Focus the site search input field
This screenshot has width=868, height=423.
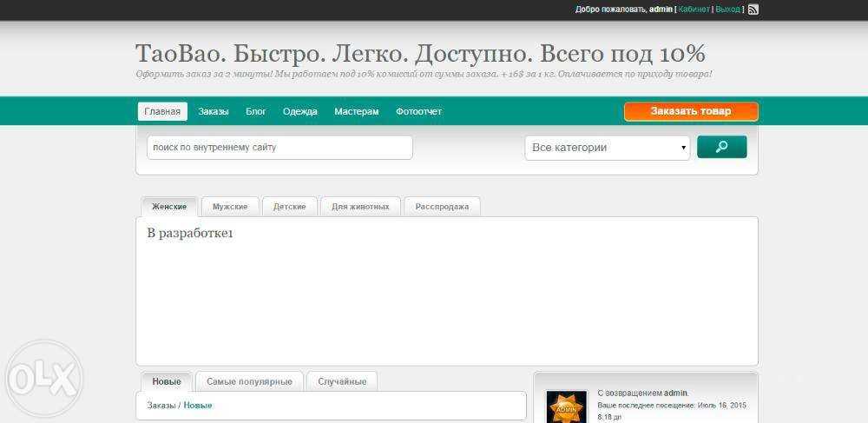pyautogui.click(x=279, y=148)
